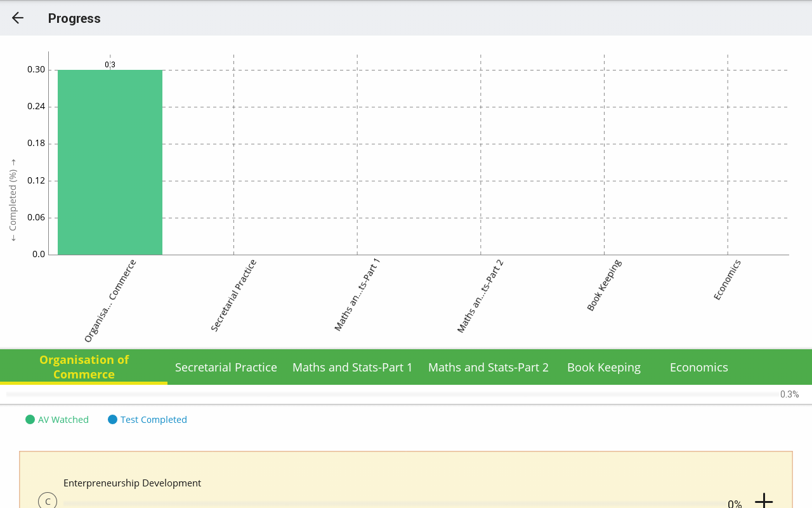Click the AV Watched green legend dot

(x=30, y=419)
